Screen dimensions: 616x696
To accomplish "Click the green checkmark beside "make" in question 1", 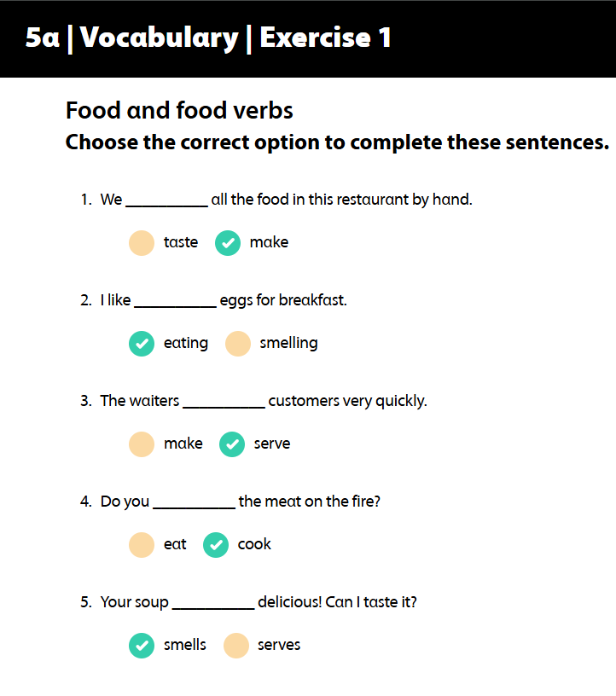I will [x=228, y=242].
